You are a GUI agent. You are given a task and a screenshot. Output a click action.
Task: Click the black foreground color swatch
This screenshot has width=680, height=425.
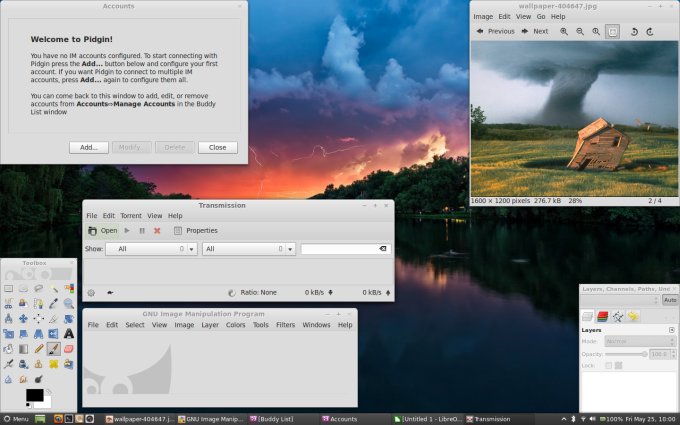coord(34,395)
